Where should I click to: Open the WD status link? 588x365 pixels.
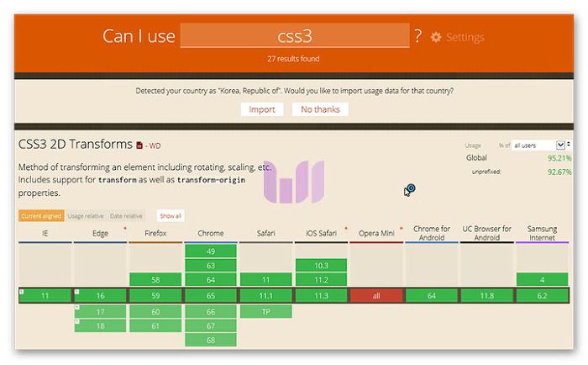[153, 145]
